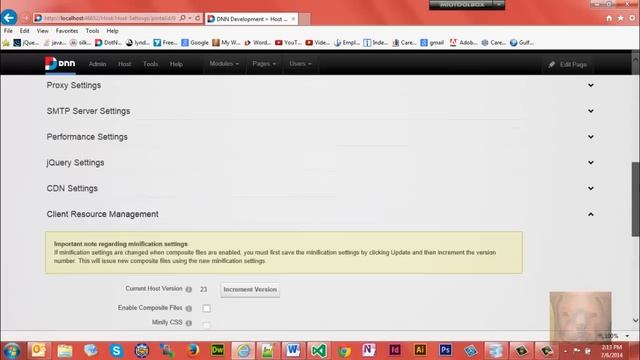Select the DNN Development browser tab
This screenshot has width=640, height=360.
click(251, 19)
